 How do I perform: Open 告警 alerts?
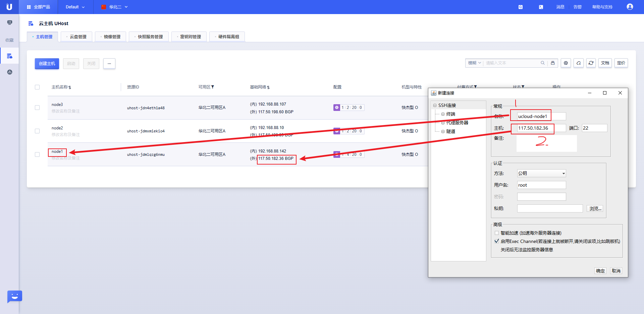(x=577, y=7)
